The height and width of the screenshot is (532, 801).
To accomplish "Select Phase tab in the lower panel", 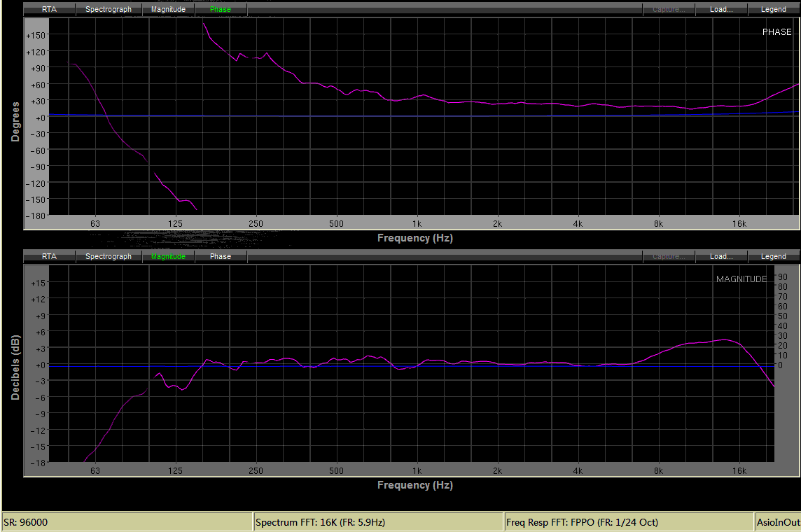I will pyautogui.click(x=221, y=257).
